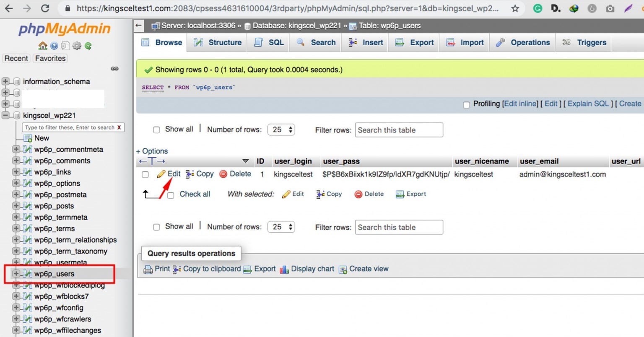The image size is (644, 337).
Task: Click the red Delete icon in user row
Action: coord(223,174)
